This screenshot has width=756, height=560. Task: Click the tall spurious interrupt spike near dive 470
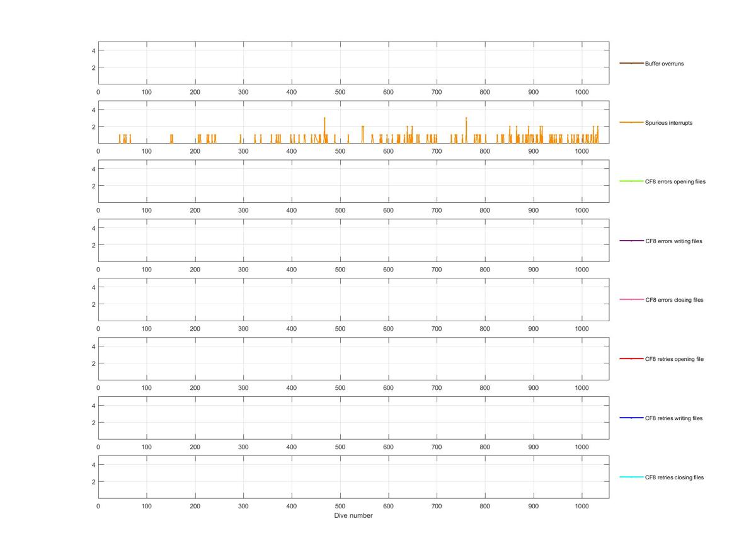pyautogui.click(x=324, y=129)
